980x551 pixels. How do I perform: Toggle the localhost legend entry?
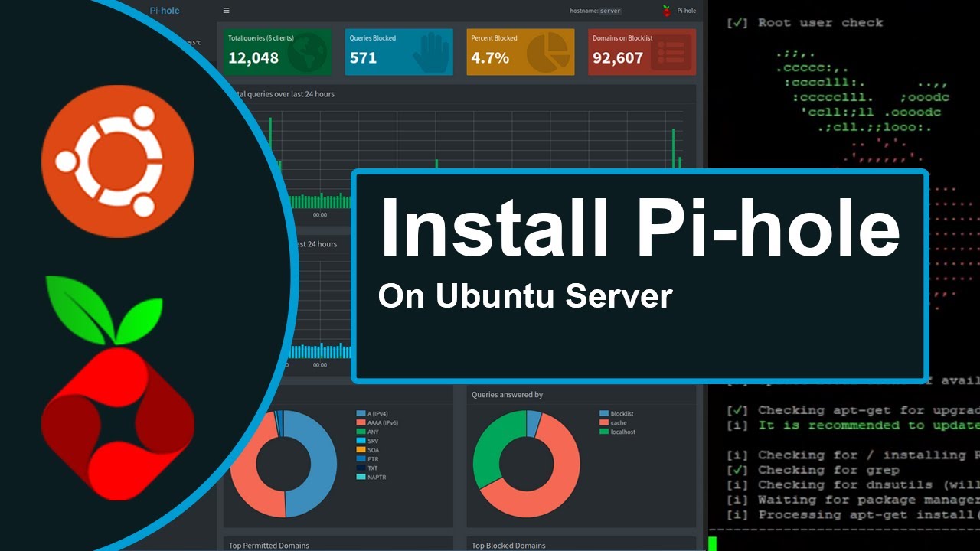(618, 432)
